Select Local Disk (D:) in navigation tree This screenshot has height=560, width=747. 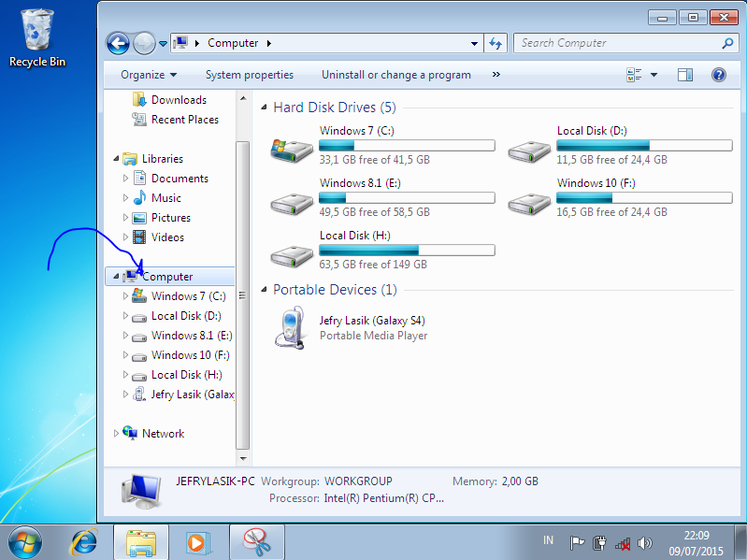[x=186, y=316]
